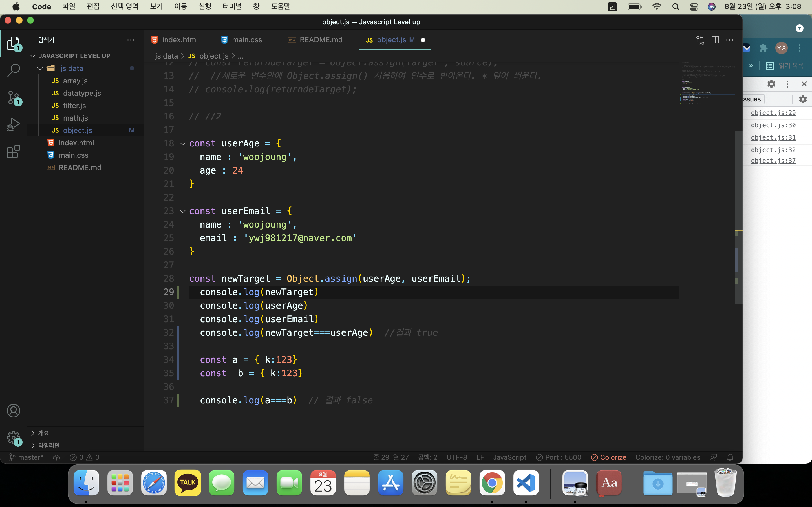Open the Manage gear icon
The height and width of the screenshot is (507, 812).
click(14, 437)
